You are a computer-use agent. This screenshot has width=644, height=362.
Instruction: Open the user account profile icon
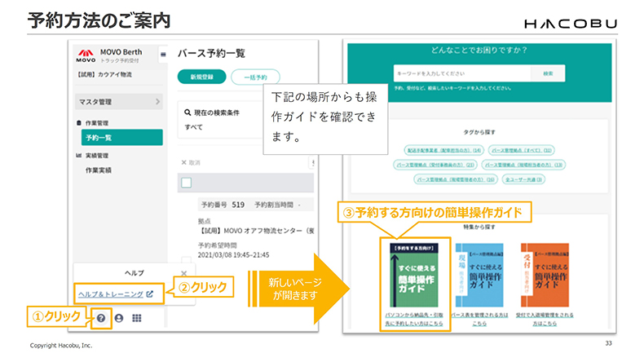[119, 318]
